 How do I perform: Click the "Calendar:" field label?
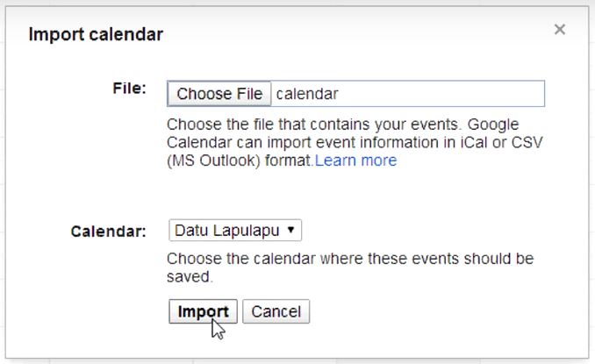pos(108,232)
